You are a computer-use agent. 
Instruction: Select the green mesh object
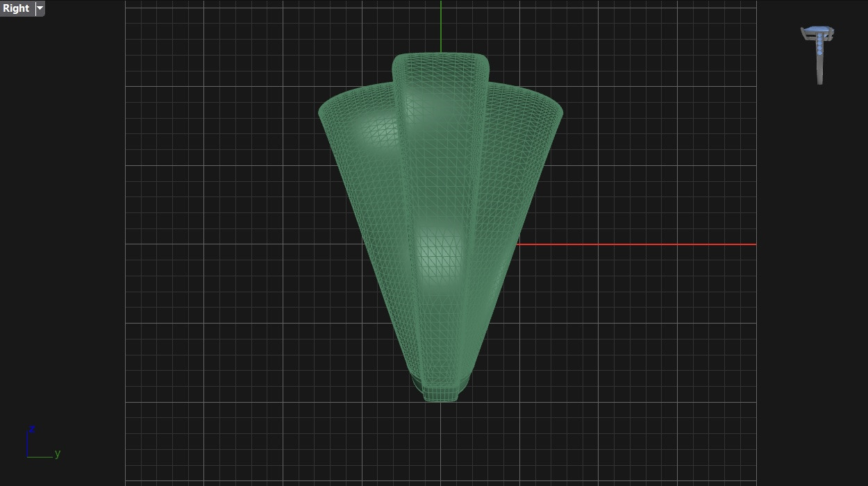[x=440, y=227]
